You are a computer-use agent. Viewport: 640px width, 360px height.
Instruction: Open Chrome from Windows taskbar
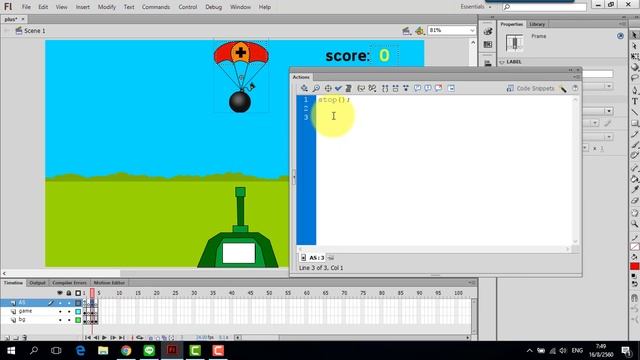pos(126,350)
